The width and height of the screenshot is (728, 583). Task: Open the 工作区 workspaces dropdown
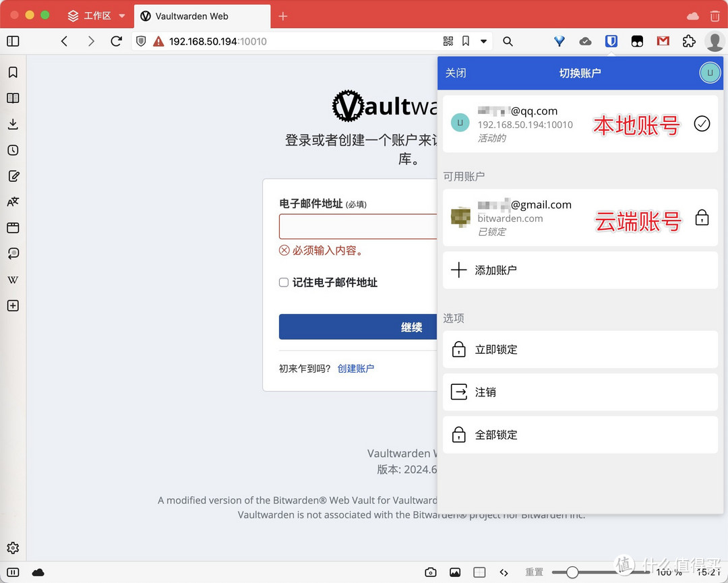[96, 16]
